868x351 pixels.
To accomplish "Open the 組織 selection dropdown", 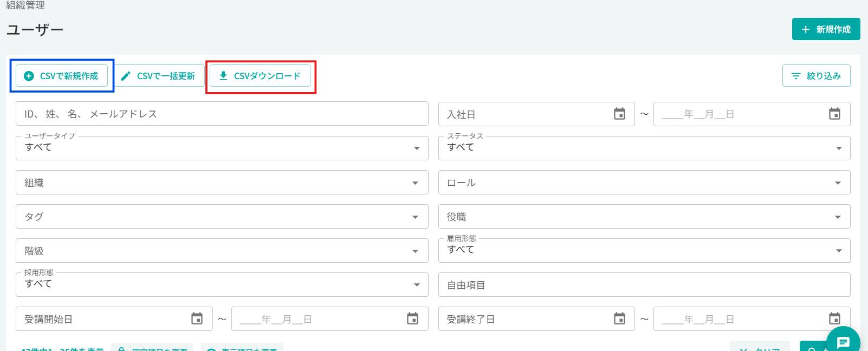I will [x=416, y=183].
